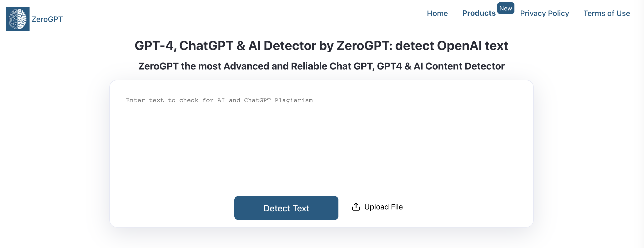Click the ZeroGPT brain logo icon
This screenshot has height=248, width=644.
(x=17, y=18)
